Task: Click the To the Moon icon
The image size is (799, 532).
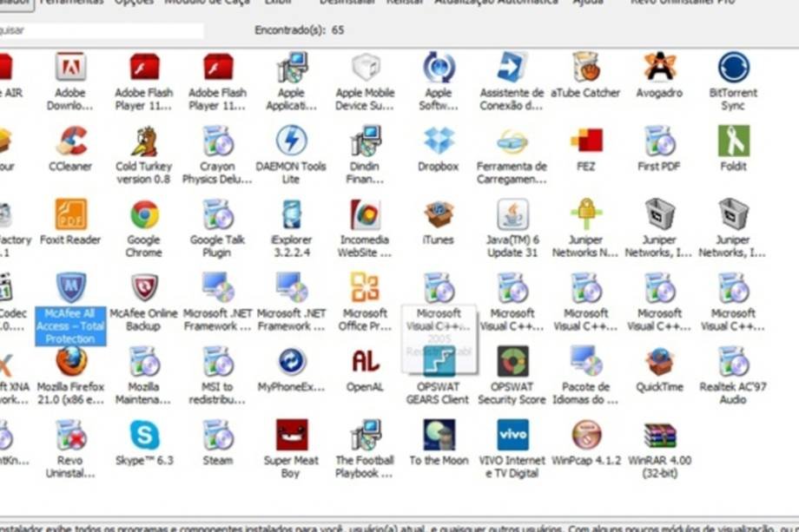Action: (x=439, y=435)
